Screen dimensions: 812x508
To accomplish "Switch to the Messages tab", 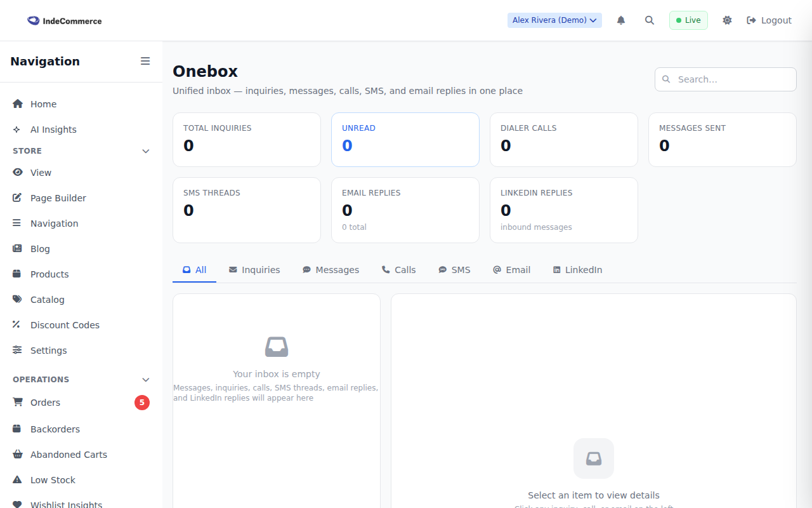I will (331, 270).
